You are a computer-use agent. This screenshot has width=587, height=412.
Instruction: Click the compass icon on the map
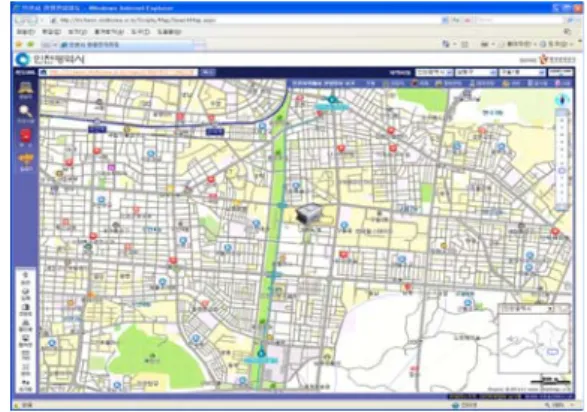click(562, 100)
